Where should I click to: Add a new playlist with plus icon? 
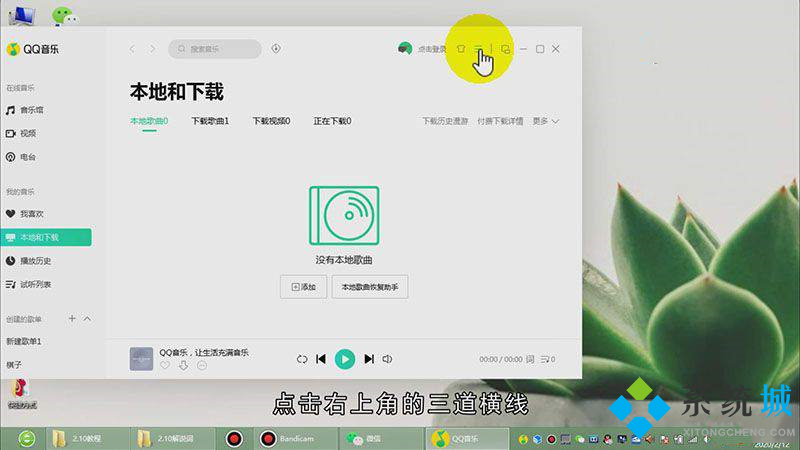point(72,318)
